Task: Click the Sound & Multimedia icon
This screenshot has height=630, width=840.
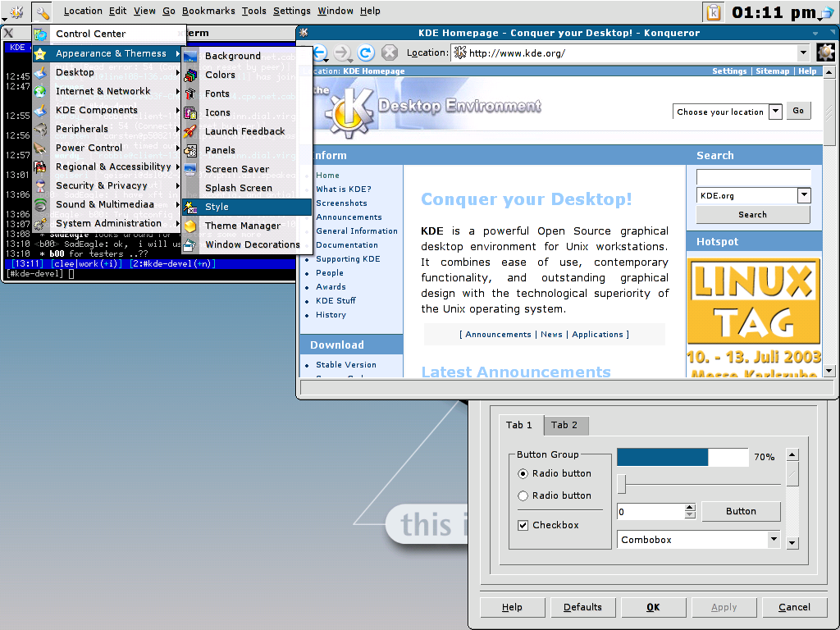Action: click(40, 204)
